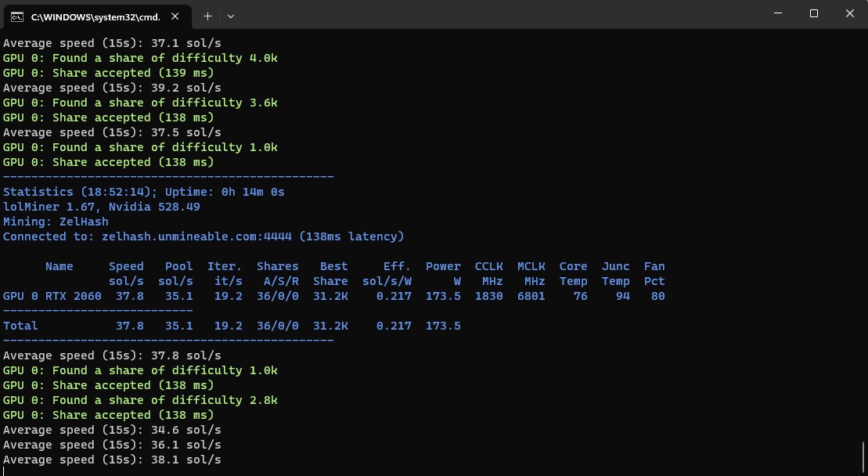The height and width of the screenshot is (476, 868).
Task: Open a new terminal tab
Action: (x=207, y=16)
